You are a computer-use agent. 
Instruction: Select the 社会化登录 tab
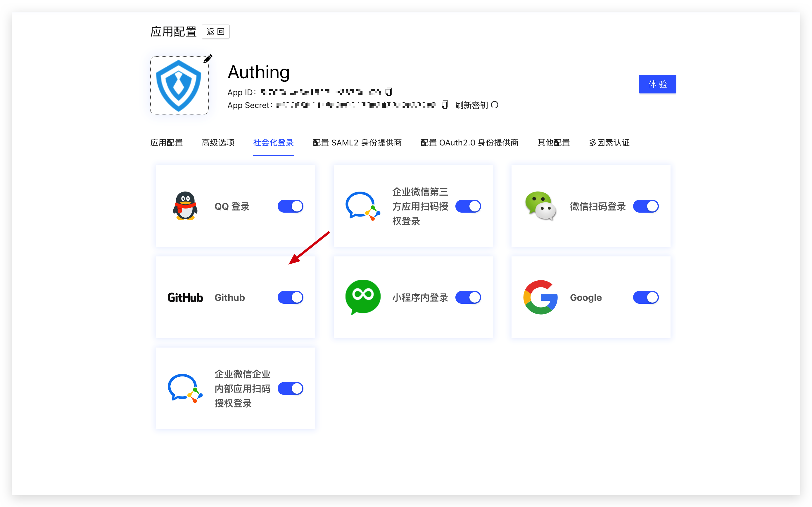(274, 143)
